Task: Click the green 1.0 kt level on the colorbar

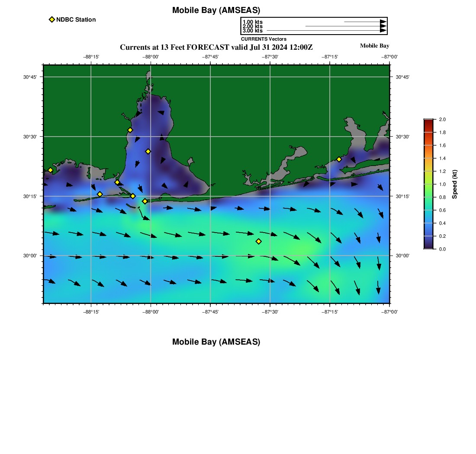Action: pos(428,184)
